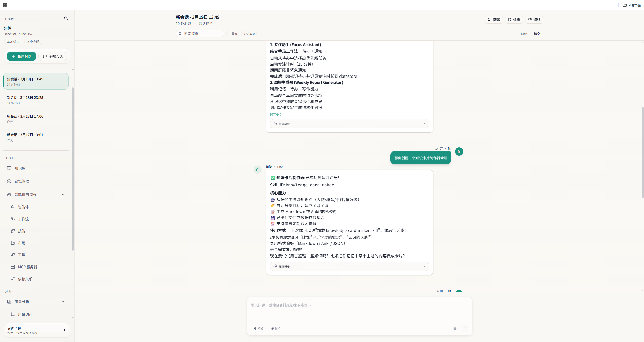Open 所有书签 in the top-right
The width and height of the screenshot is (644, 342).
tap(632, 5)
